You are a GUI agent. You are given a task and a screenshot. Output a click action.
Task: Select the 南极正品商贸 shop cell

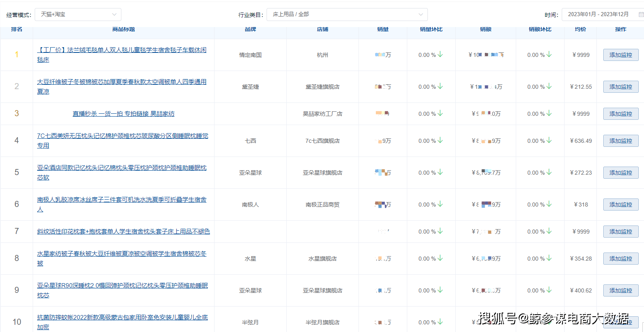pos(323,205)
